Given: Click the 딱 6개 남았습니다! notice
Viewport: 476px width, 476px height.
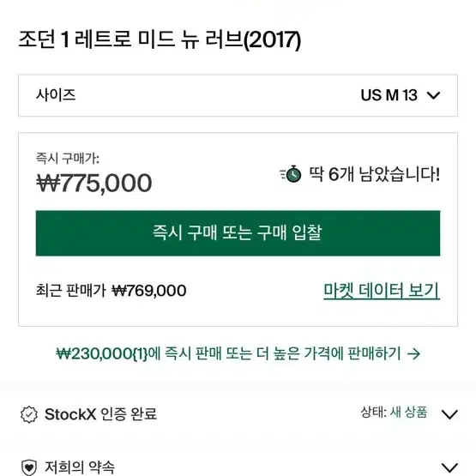Looking at the screenshot, I should [x=374, y=174].
